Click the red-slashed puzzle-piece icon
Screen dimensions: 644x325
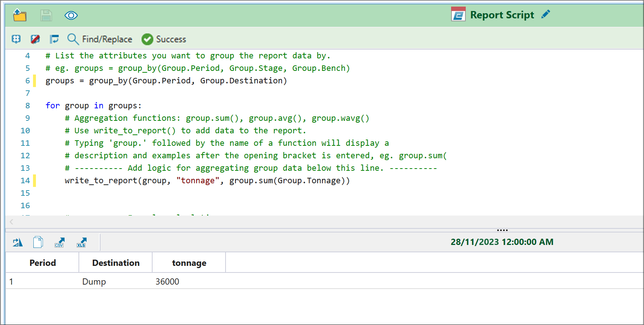[x=35, y=39]
